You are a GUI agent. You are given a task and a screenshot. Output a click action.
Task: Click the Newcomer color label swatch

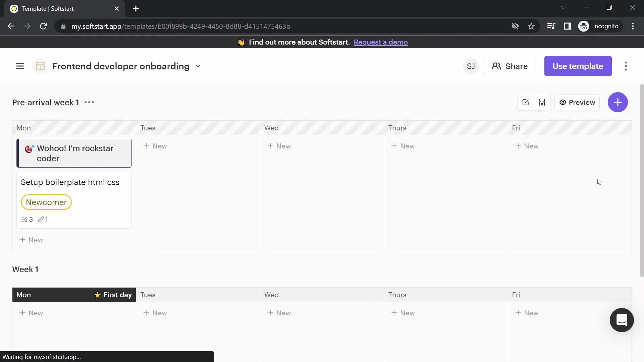point(46,202)
